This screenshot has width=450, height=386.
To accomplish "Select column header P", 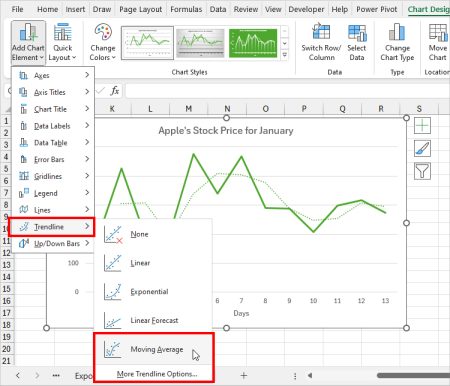I will click(x=304, y=109).
